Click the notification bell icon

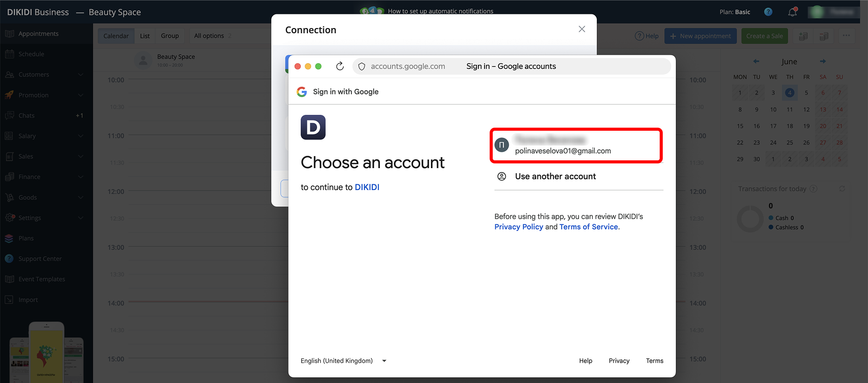(792, 12)
